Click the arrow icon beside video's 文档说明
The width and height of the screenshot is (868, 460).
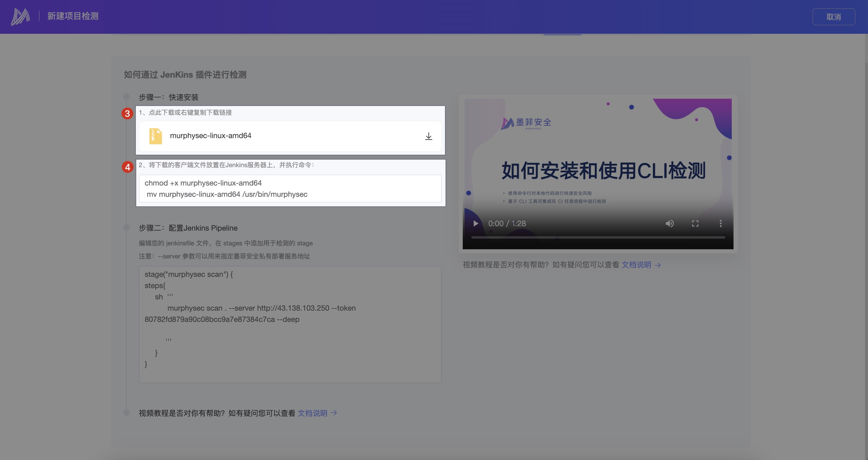click(657, 265)
